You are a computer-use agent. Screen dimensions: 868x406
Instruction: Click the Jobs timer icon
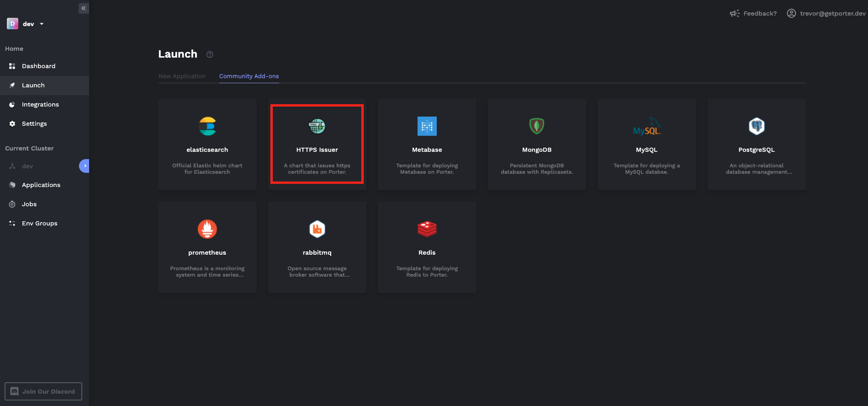(x=12, y=204)
